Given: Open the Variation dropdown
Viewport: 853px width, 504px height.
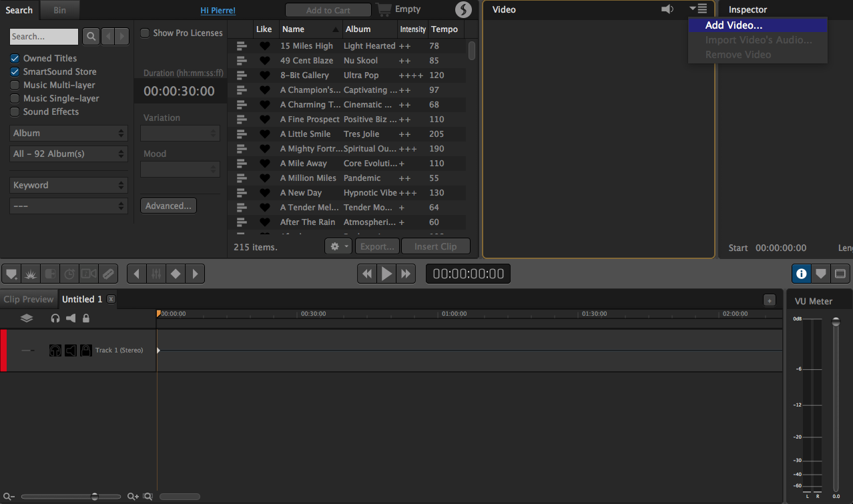Looking at the screenshot, I should click(x=180, y=133).
